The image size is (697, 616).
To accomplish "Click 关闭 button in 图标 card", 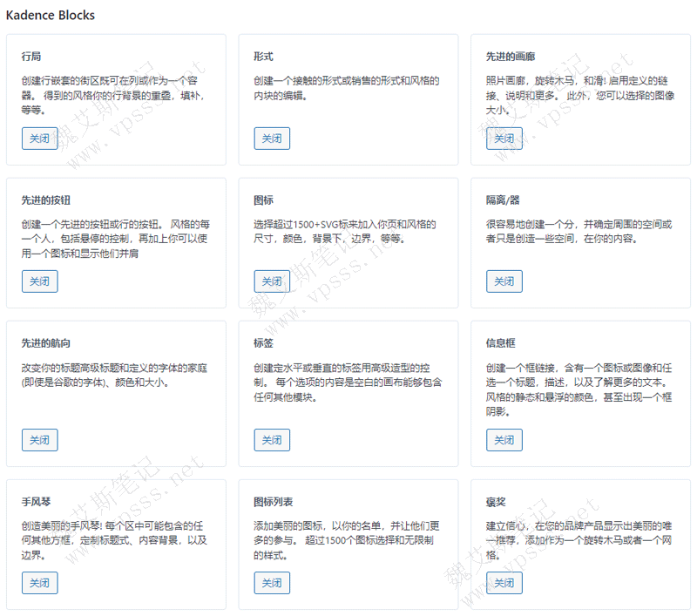I will (x=272, y=281).
